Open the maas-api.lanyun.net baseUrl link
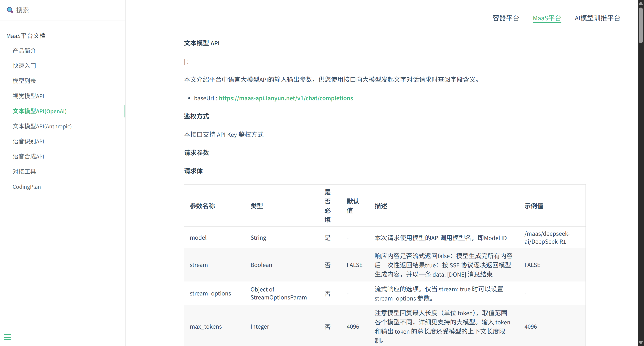The height and width of the screenshot is (346, 644). coord(286,98)
